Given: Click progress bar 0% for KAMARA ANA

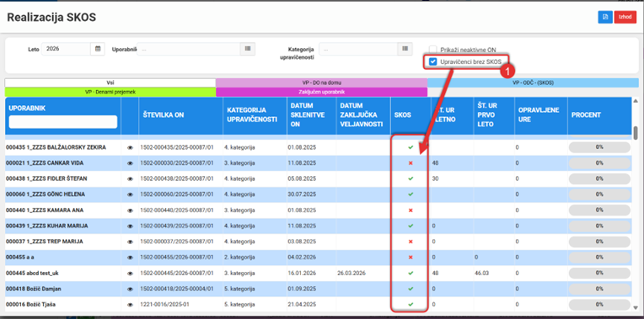Looking at the screenshot, I should coord(599,210).
